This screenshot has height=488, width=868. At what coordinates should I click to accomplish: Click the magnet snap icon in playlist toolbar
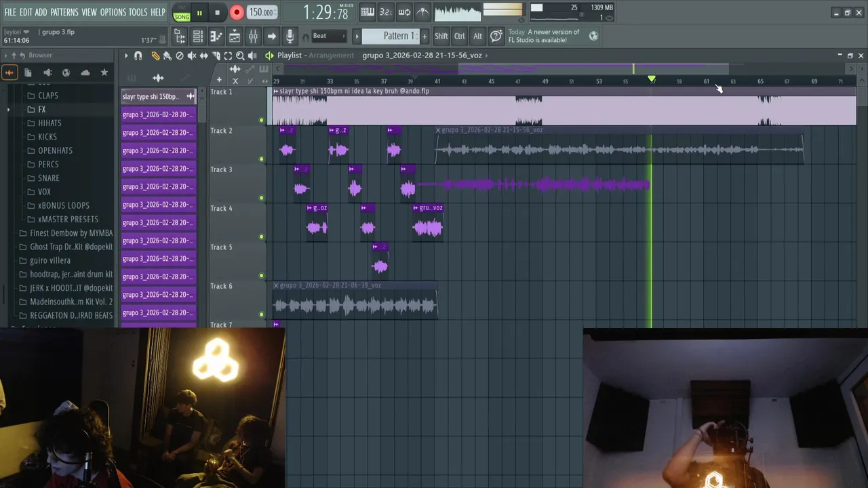pyautogui.click(x=138, y=56)
